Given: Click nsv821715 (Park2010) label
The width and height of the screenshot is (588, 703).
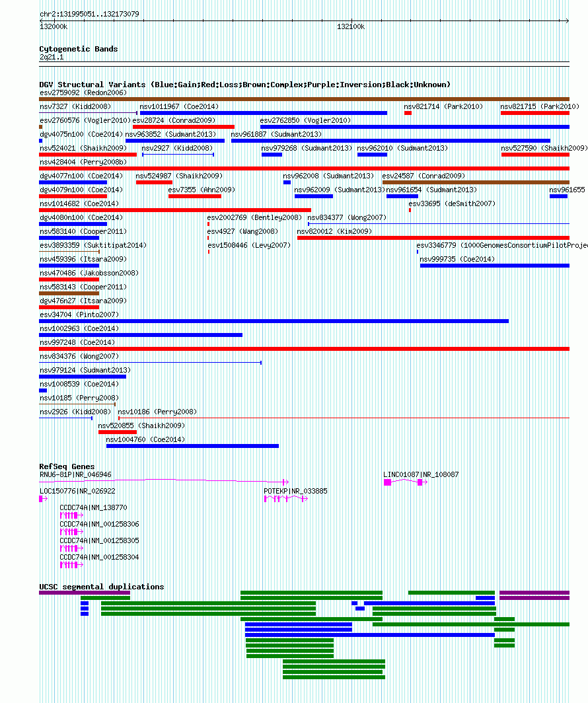Looking at the screenshot, I should coord(540,107).
